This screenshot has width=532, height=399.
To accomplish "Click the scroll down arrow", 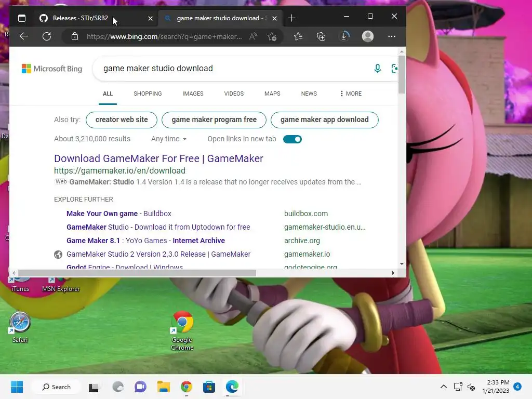I will pos(402,263).
